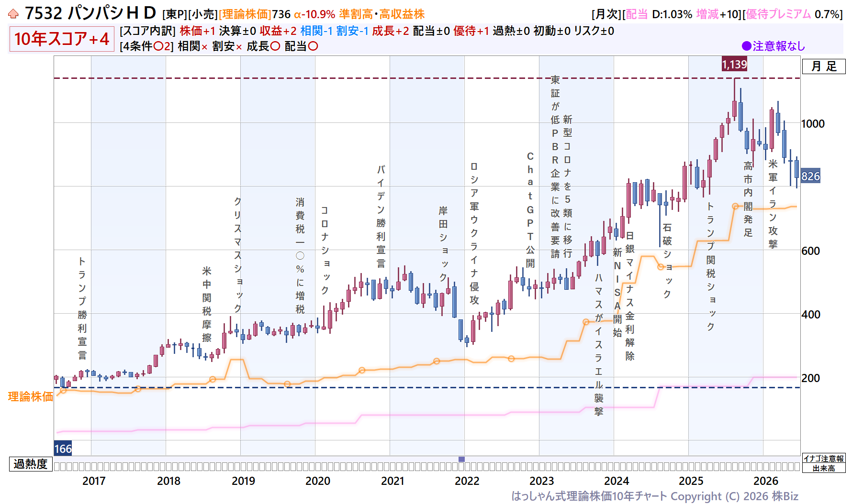
Task: Click the 2020 year label on the axis
Action: [x=318, y=481]
